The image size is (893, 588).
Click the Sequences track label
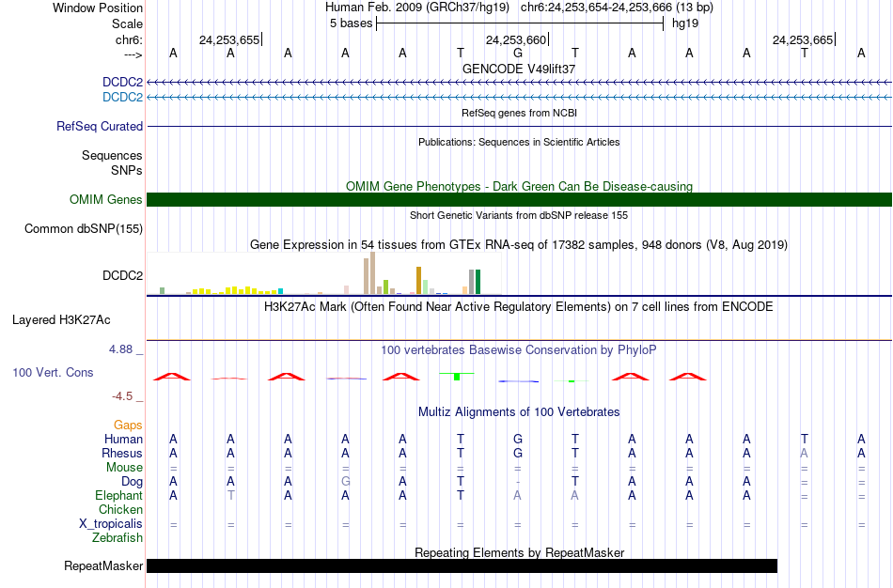[x=112, y=155]
